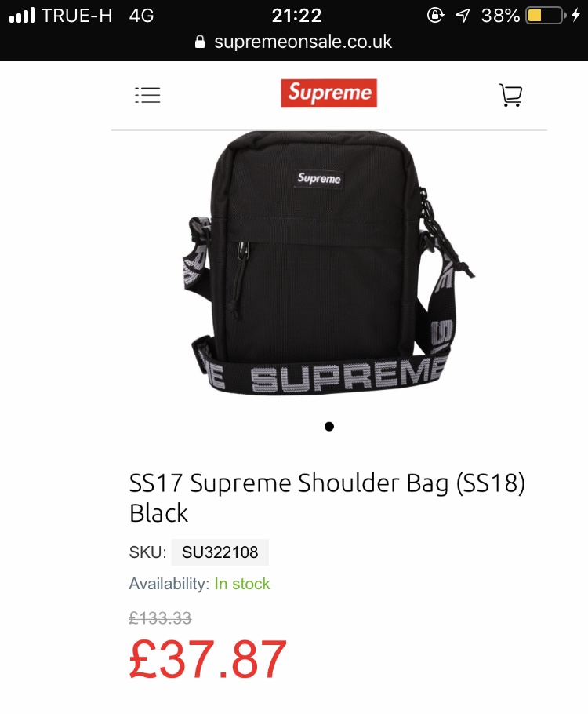Open the SS17 Supreme Shoulder Bag title
588x714 pixels.
coord(327,497)
